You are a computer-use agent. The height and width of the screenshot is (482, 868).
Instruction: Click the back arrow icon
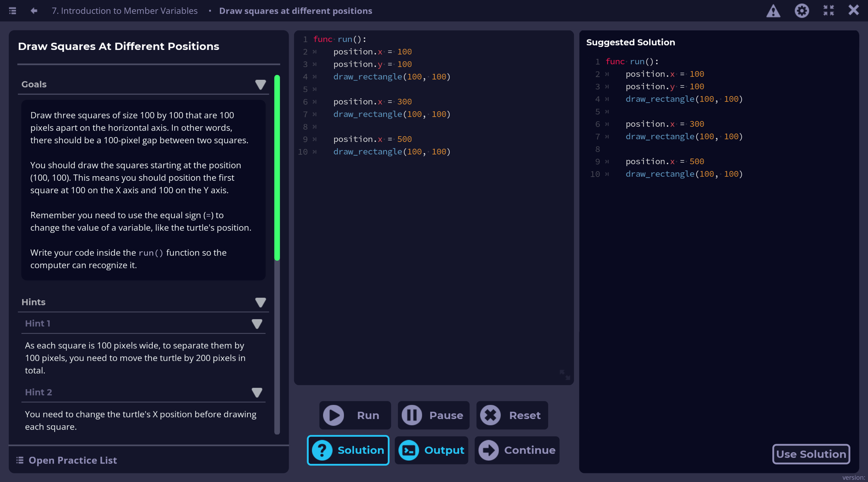(x=34, y=11)
